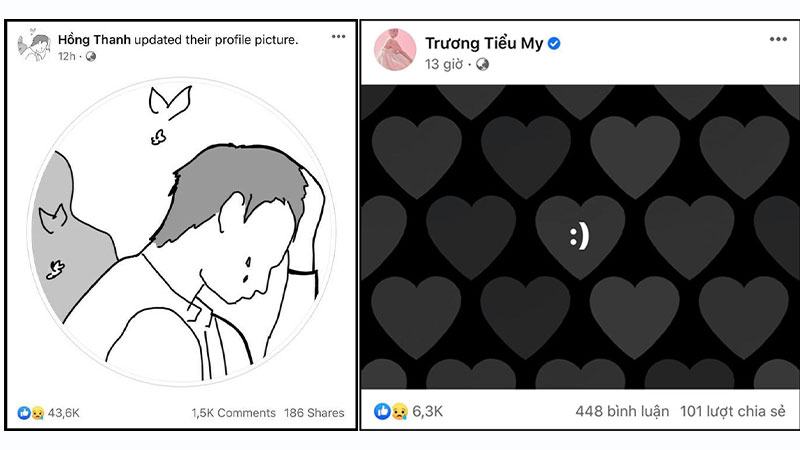Click the like reaction icon beside 43,6K
Viewport: 800px width, 450px height.
pyautogui.click(x=24, y=413)
